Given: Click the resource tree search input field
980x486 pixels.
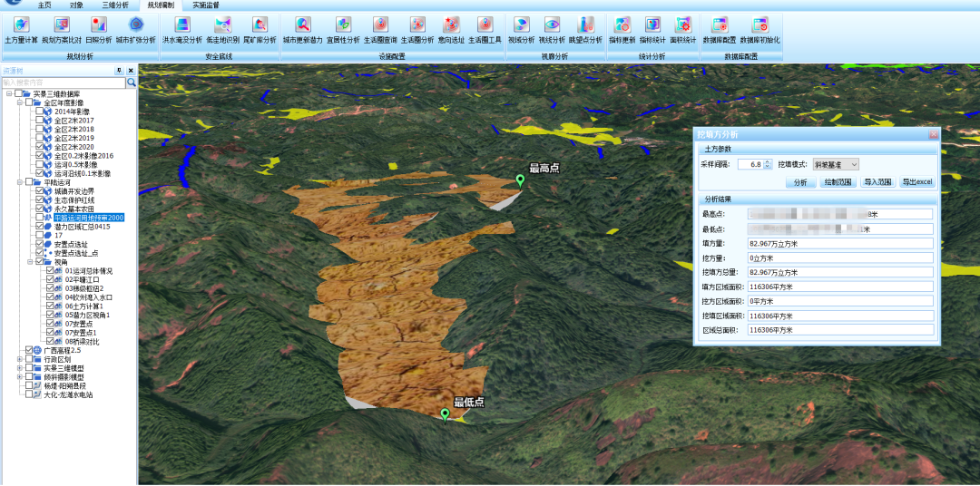Looking at the screenshot, I should (x=64, y=82).
